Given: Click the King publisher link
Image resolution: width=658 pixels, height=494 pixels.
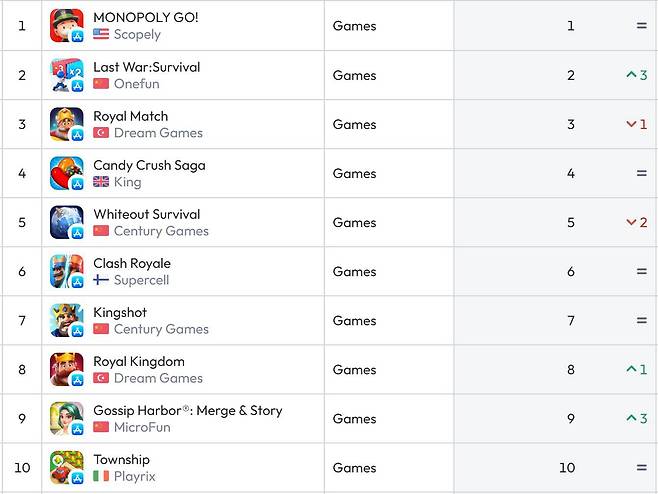Looking at the screenshot, I should point(127,182).
